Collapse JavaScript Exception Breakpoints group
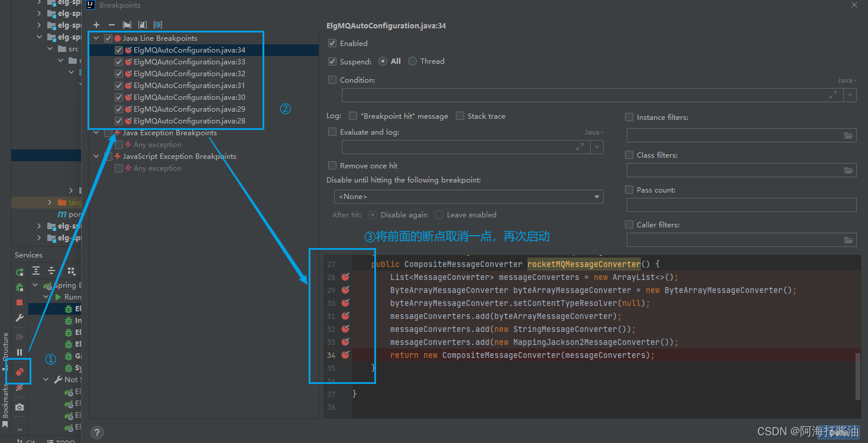Screen dimensions: 868x443 pyautogui.click(x=96, y=157)
